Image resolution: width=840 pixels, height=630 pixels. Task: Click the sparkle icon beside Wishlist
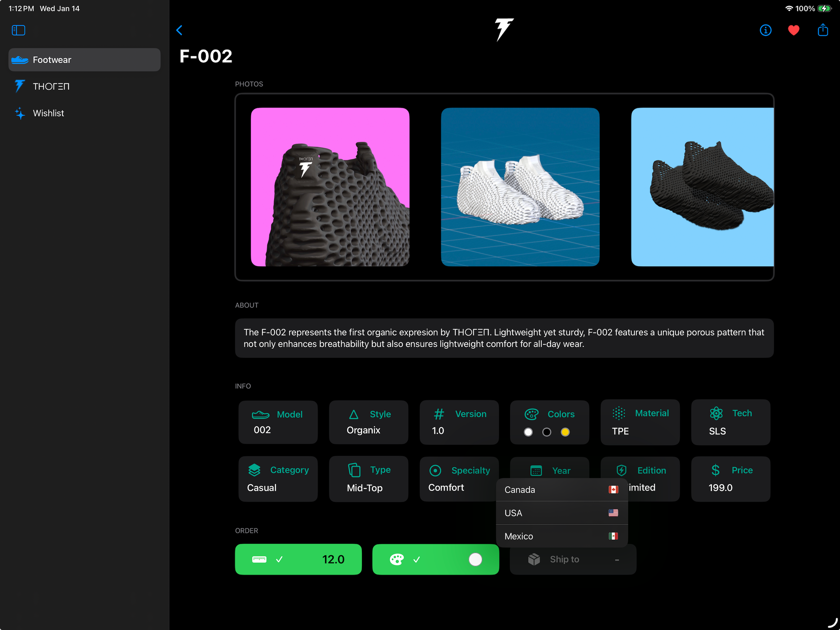point(20,113)
